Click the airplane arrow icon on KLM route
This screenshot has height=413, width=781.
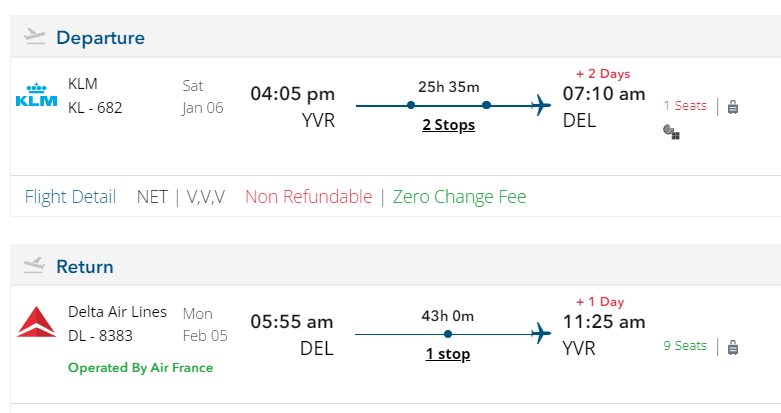point(541,104)
